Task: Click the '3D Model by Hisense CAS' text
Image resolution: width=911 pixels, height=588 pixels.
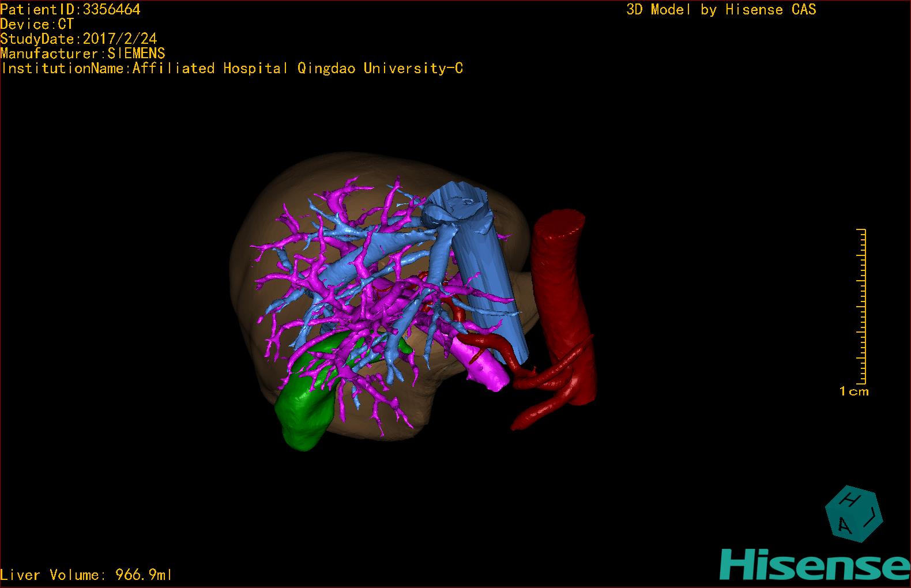Action: [x=721, y=9]
